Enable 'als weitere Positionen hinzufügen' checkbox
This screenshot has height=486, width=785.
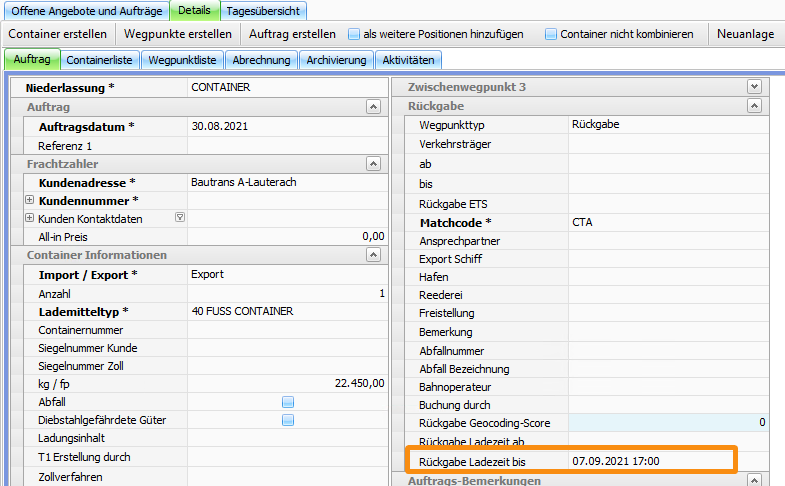click(x=354, y=34)
